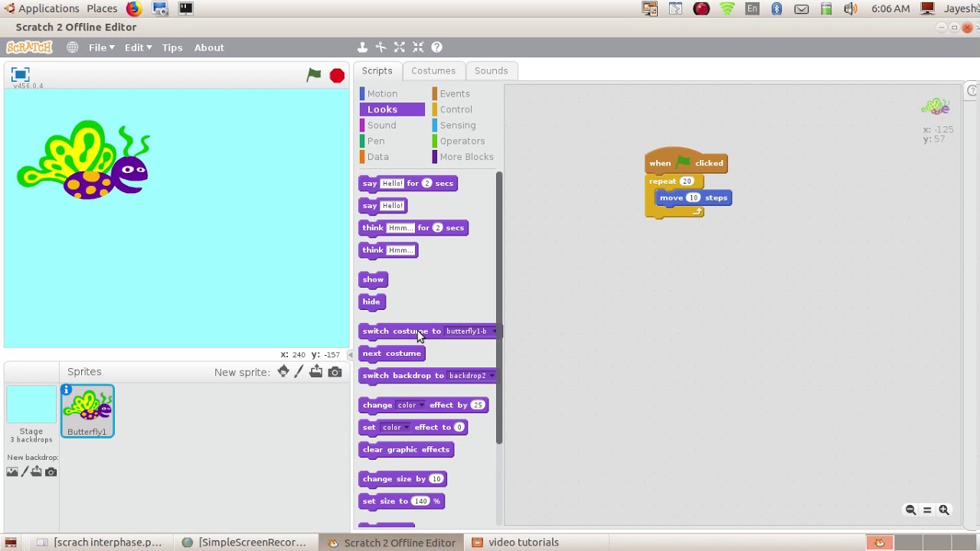980x551 pixels.
Task: Open costume dropdown in switch costume block
Action: point(469,331)
